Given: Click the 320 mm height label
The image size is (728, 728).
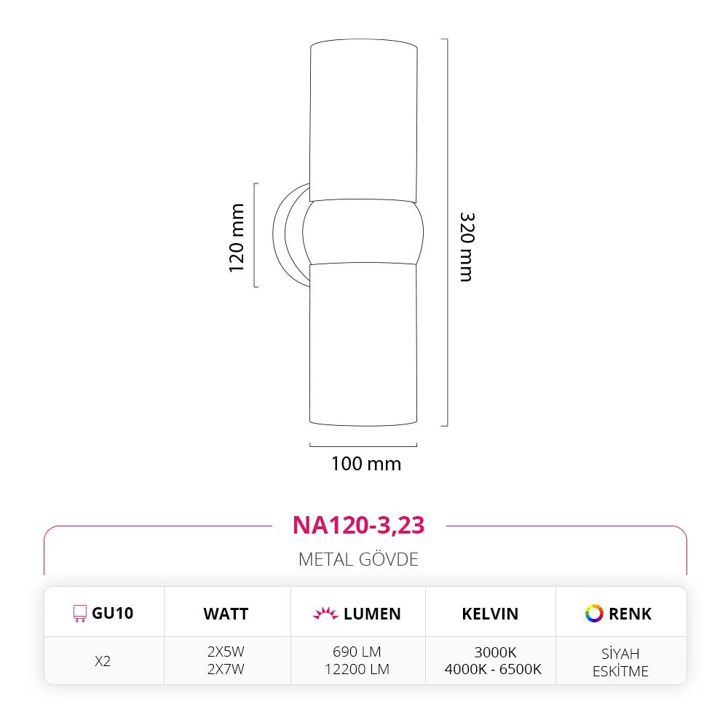Looking at the screenshot, I should [x=467, y=247].
